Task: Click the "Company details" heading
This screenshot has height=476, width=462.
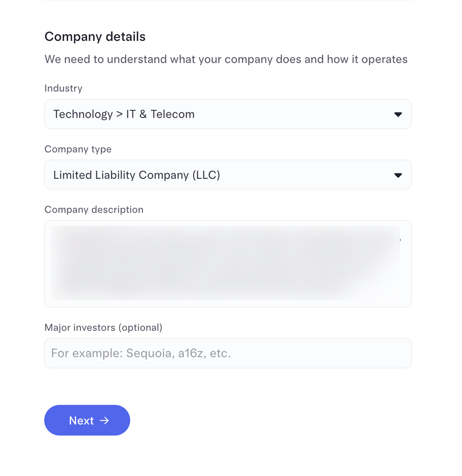Action: 95,37
